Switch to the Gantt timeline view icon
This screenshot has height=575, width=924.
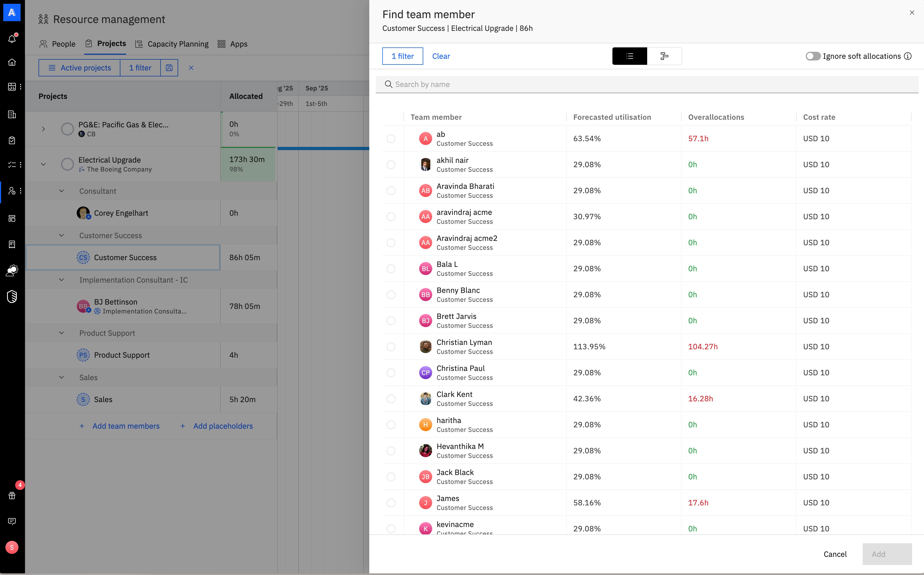664,56
